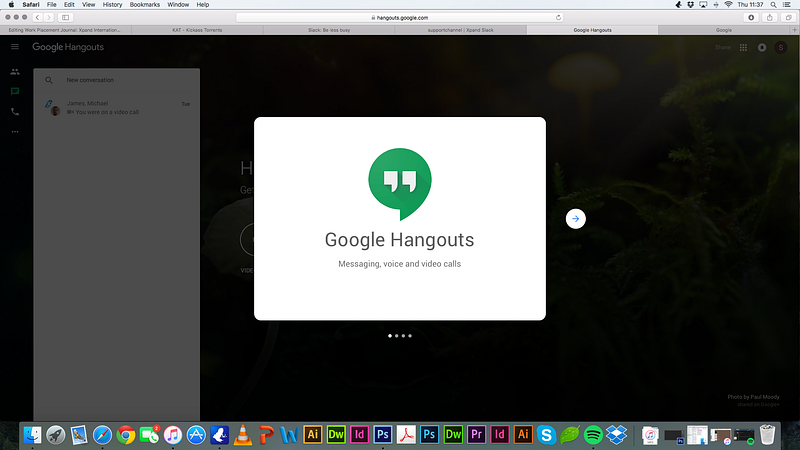Select the last intro pagination dot
Viewport: 800px width, 450px height.
pos(410,336)
